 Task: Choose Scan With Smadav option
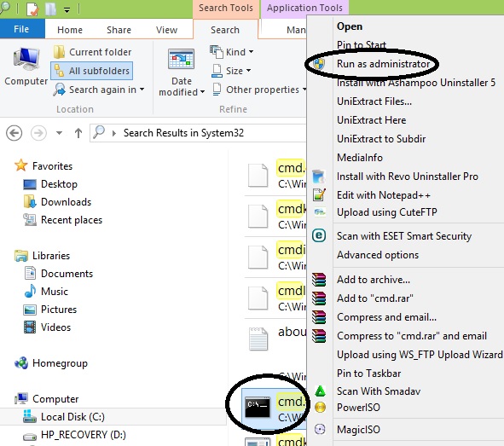coord(379,391)
